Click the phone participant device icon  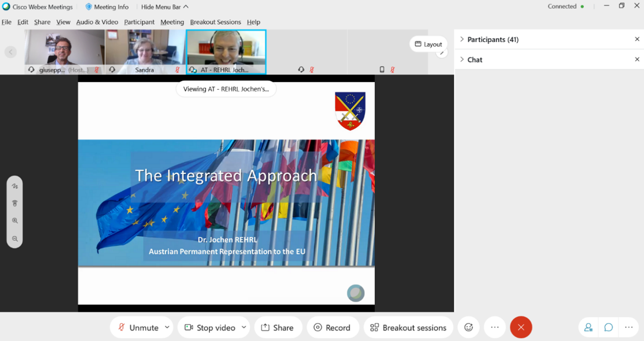point(382,70)
